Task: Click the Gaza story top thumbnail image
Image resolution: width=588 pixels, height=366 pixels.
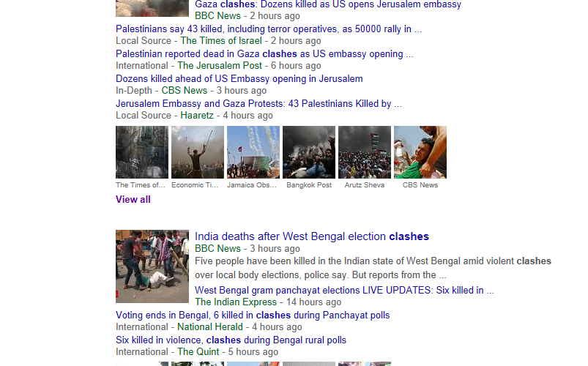Action: click(x=152, y=8)
